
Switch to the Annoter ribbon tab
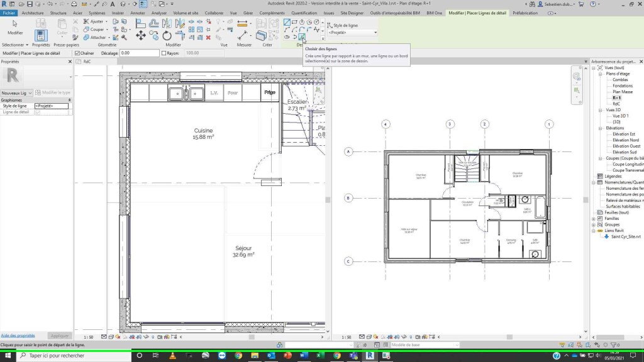point(137,13)
